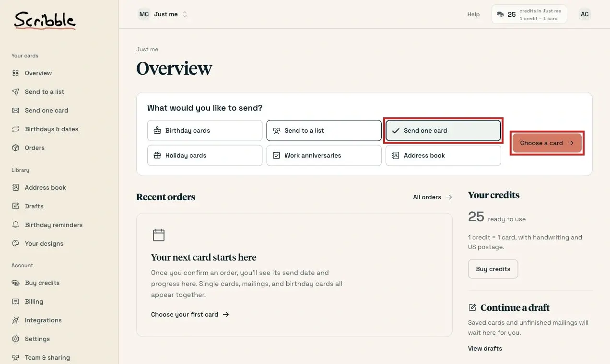This screenshot has width=610, height=364.
Task: Click the calendar icon in Recent orders
Action: (159, 235)
